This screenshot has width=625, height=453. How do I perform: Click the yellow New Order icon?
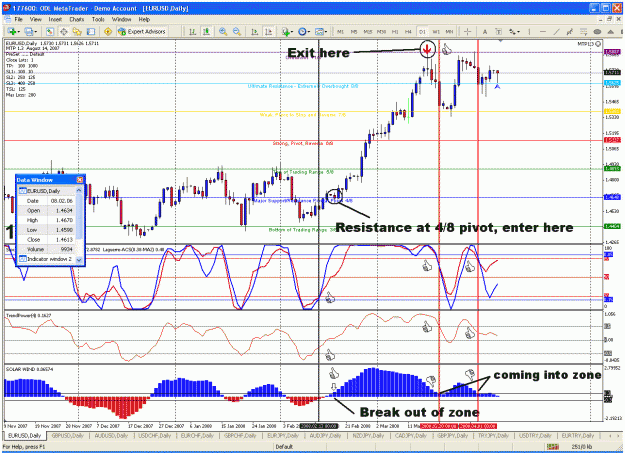click(x=108, y=32)
